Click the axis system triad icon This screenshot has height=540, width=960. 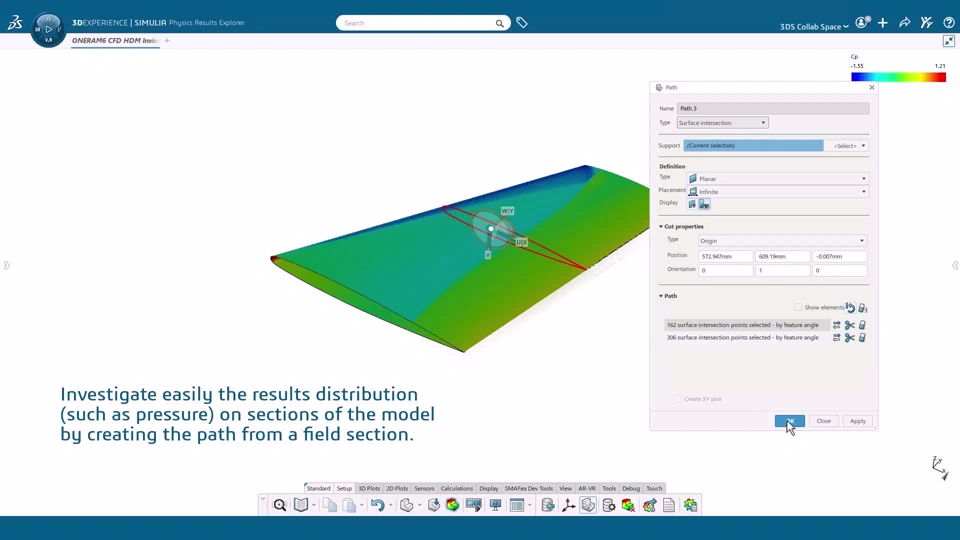[x=568, y=505]
